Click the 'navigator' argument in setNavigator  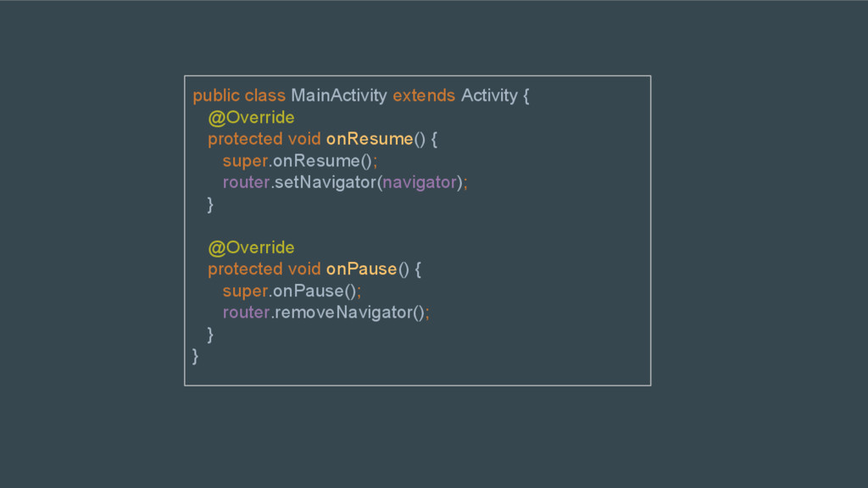tap(420, 183)
